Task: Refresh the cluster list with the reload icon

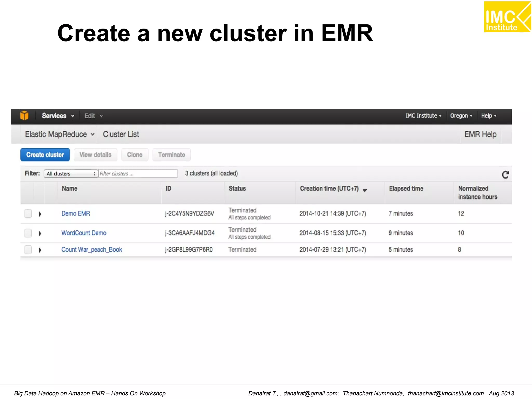Action: tap(505, 175)
